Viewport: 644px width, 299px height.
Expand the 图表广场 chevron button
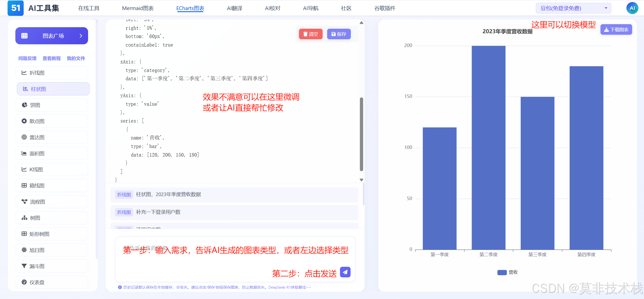point(81,36)
